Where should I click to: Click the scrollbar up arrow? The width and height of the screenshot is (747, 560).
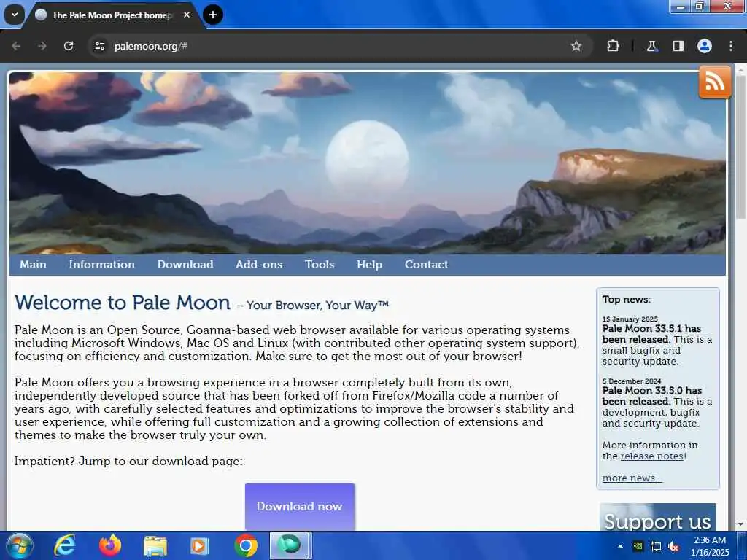tap(741, 69)
